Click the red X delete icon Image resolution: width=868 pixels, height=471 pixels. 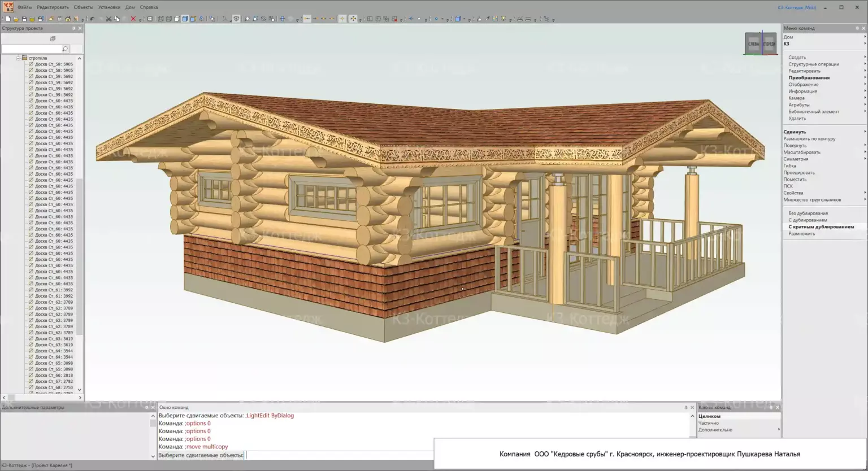tap(133, 19)
